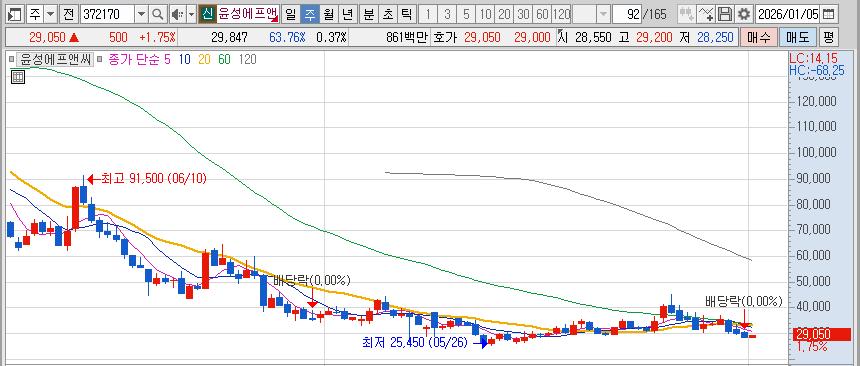This screenshot has width=860, height=366.
Task: Toggle the square marker before 윤성에프앤씨
Action: click(x=12, y=59)
